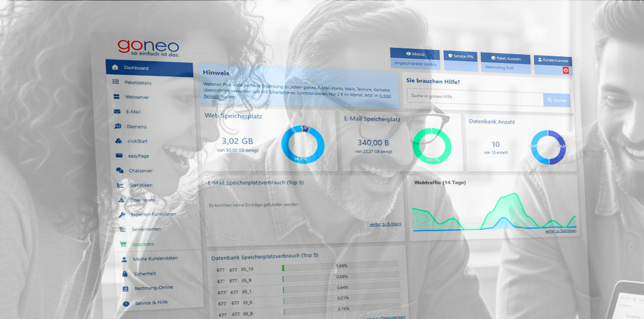Screen dimensions: 644x319
Task: Follow the 'weiter zu Statistiken' link
Action: tap(560, 231)
